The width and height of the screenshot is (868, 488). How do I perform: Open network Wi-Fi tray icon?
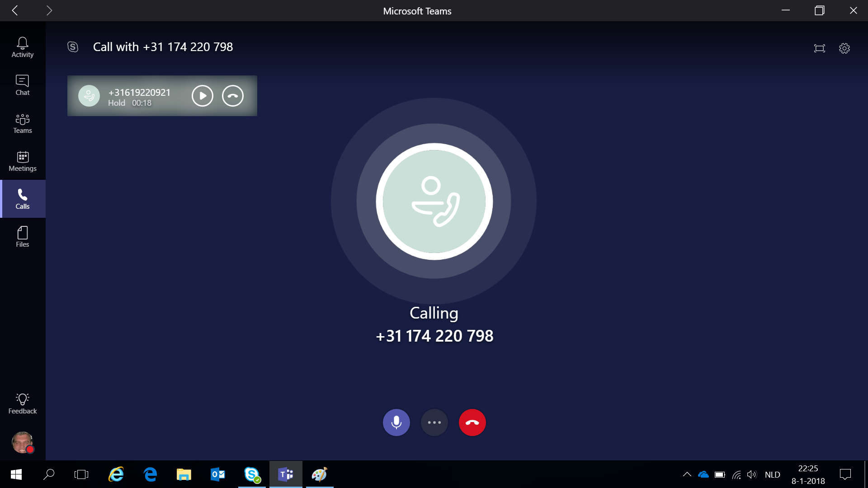click(x=736, y=474)
